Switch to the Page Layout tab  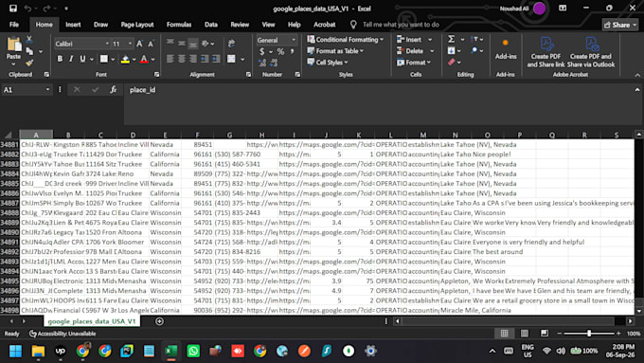(137, 25)
